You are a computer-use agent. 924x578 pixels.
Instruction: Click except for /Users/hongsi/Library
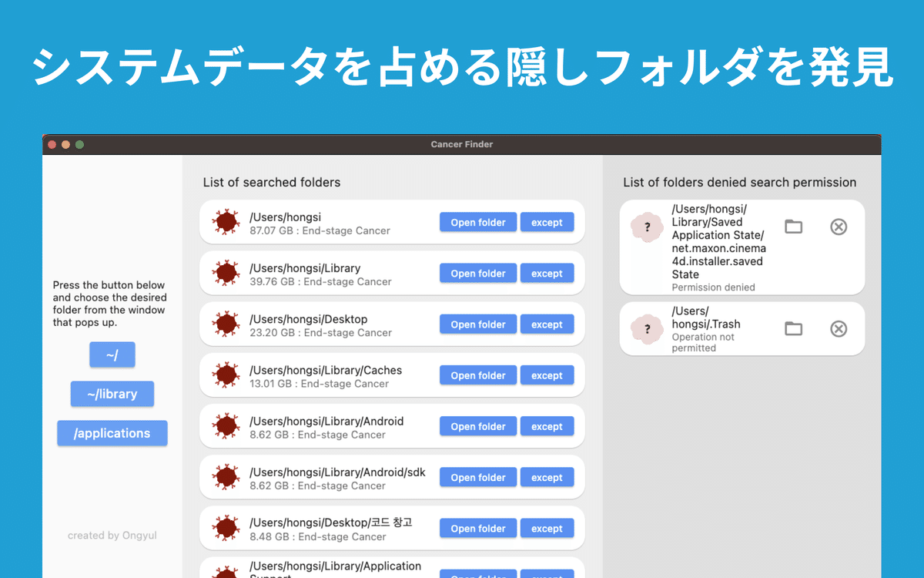point(547,273)
